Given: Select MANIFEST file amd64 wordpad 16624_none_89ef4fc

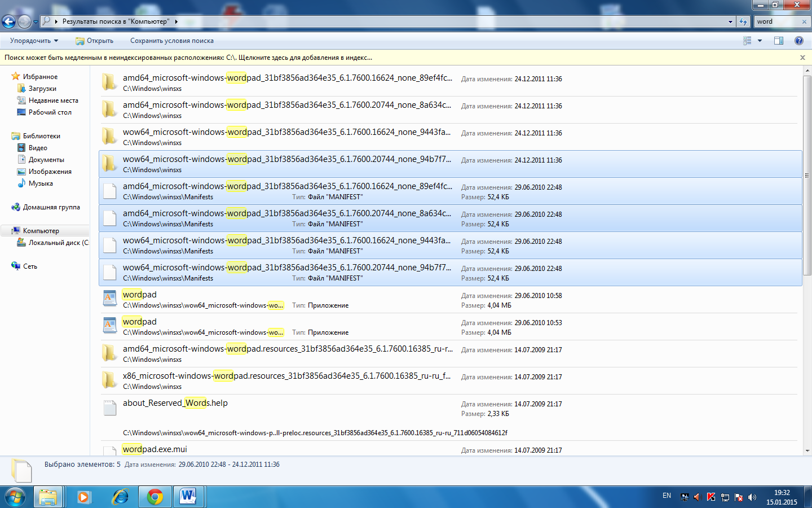Looking at the screenshot, I should tap(450, 191).
